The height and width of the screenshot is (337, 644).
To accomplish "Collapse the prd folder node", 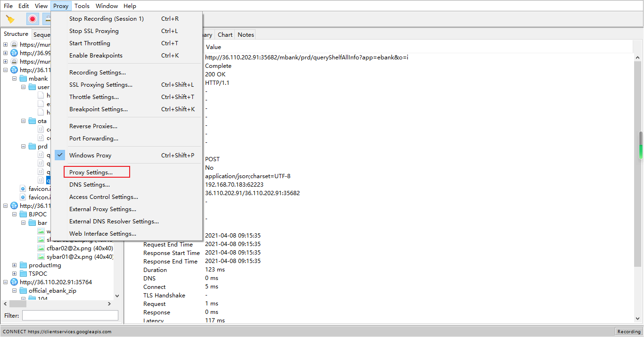I will (x=24, y=147).
